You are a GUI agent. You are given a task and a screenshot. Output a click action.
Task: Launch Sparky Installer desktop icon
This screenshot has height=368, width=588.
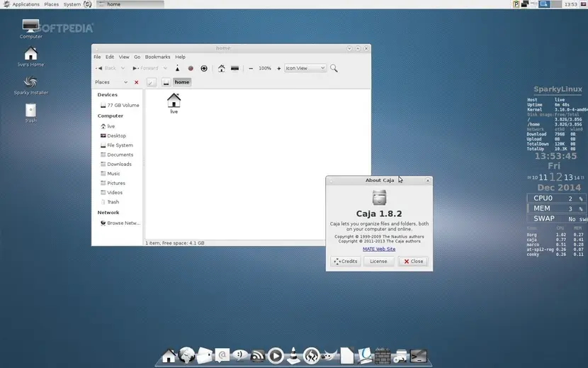click(x=30, y=85)
